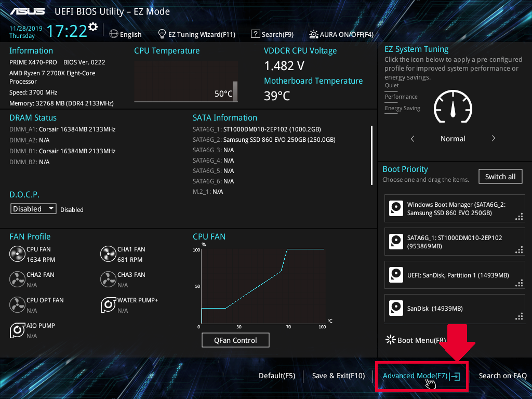
Task: Click the Switch all button
Action: pos(500,177)
